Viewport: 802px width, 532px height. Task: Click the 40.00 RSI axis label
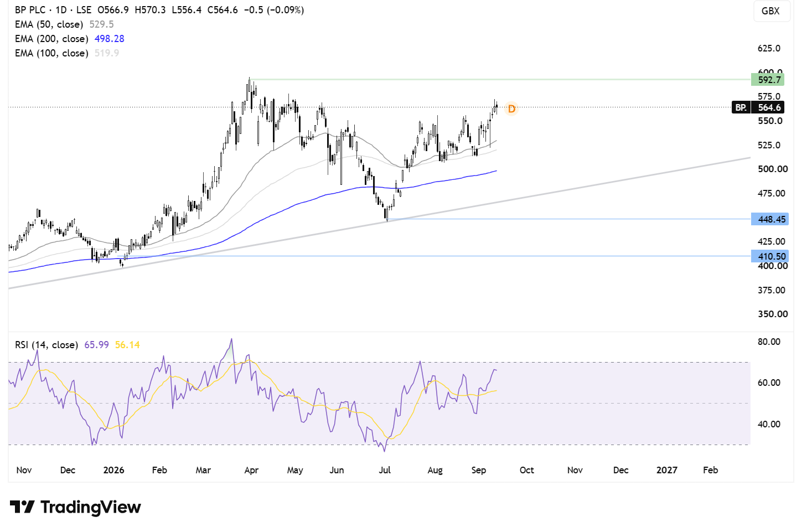[769, 424]
